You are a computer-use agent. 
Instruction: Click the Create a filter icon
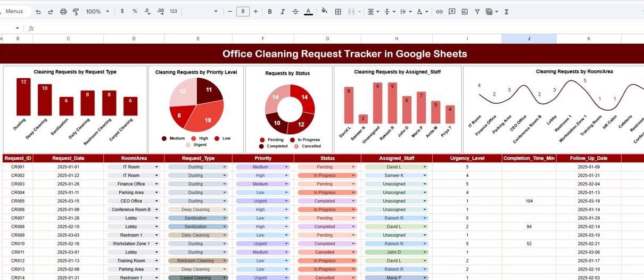click(x=477, y=11)
